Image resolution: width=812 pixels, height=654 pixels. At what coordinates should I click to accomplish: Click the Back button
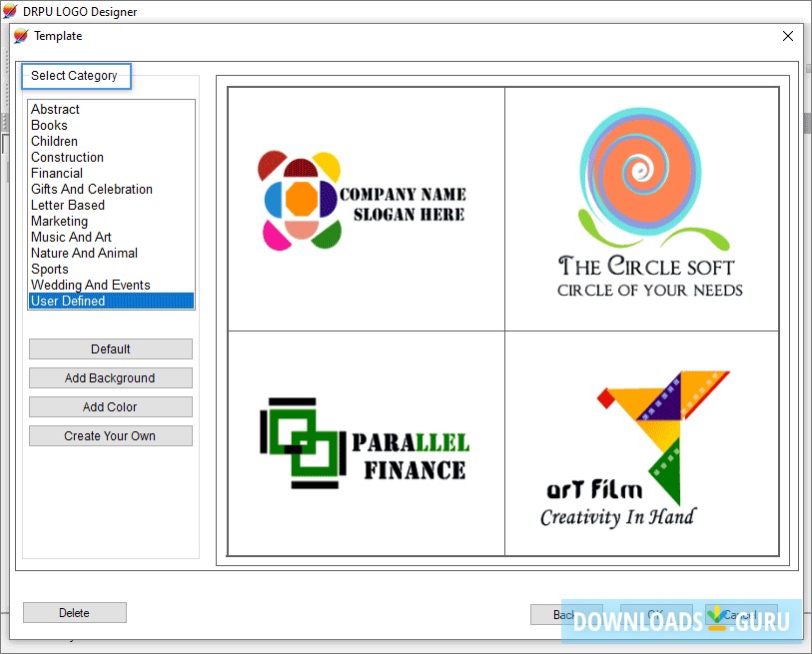(567, 614)
